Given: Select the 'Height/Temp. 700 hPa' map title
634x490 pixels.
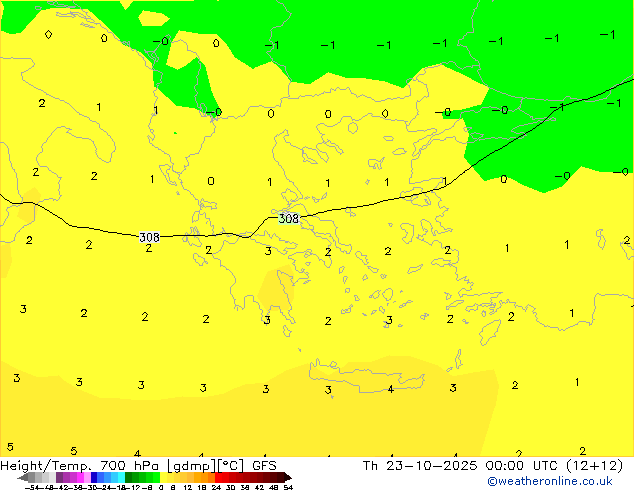Looking at the screenshot, I should pyautogui.click(x=80, y=466).
